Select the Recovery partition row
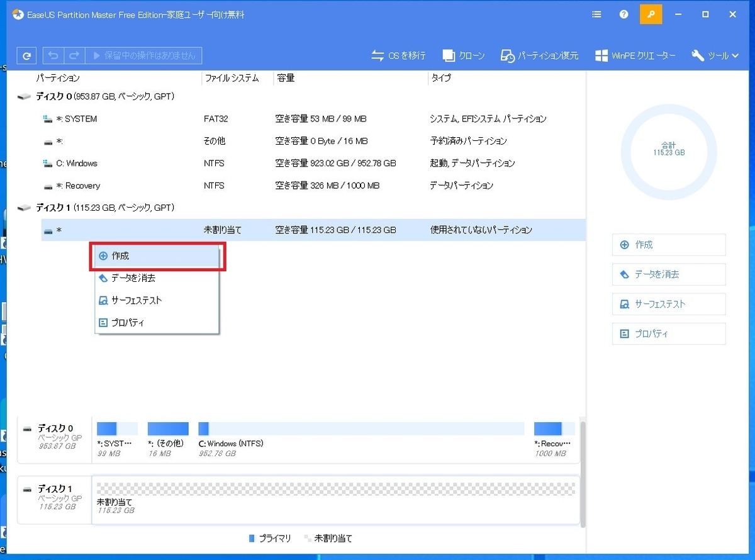Image resolution: width=755 pixels, height=560 pixels. point(313,186)
